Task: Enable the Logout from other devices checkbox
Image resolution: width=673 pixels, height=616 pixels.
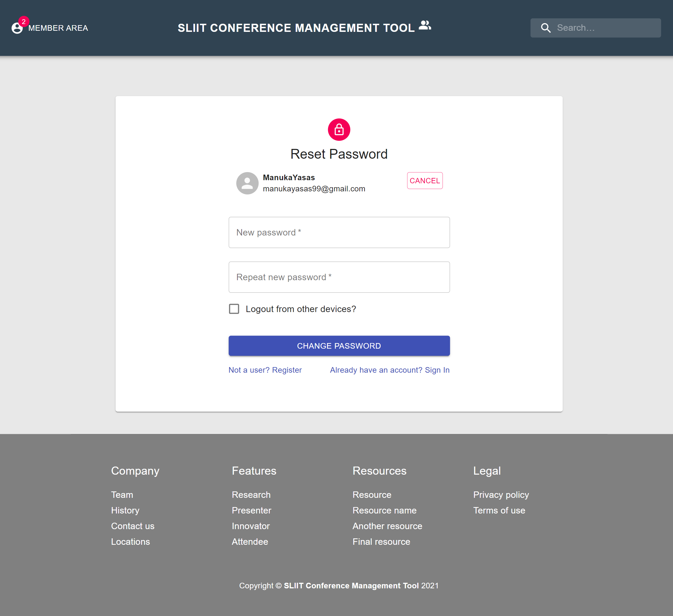Action: coord(234,309)
